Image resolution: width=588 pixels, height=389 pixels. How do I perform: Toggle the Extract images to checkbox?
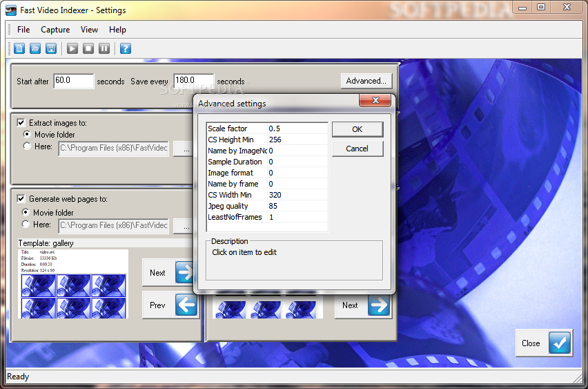pos(21,123)
